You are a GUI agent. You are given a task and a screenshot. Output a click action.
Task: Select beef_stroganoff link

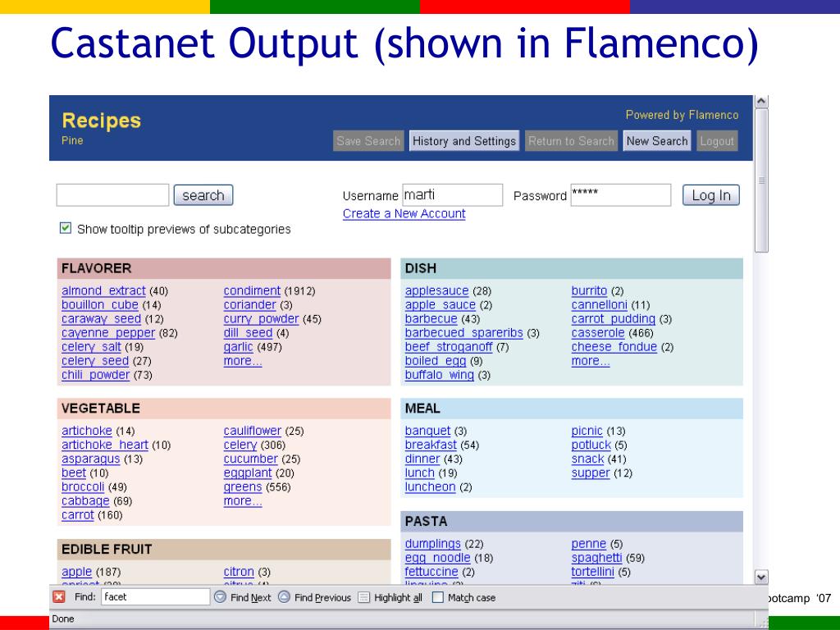pos(449,347)
